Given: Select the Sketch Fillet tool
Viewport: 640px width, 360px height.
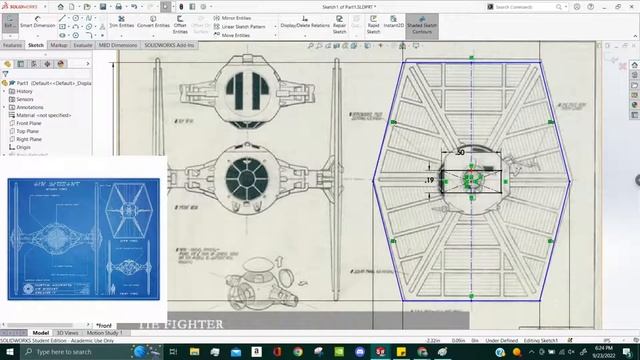Looking at the screenshot, I should [x=89, y=36].
